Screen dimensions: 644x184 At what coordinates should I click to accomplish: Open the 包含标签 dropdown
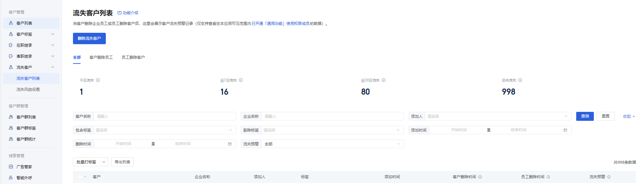[x=165, y=130]
